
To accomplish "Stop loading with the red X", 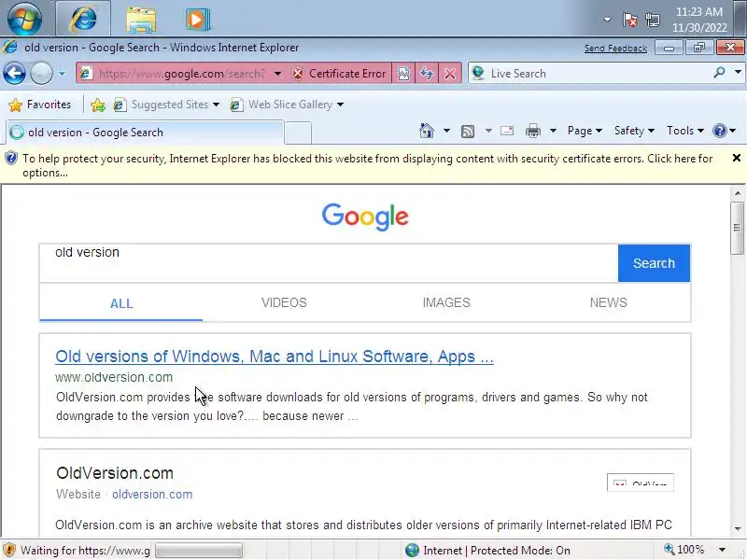I will [450, 74].
